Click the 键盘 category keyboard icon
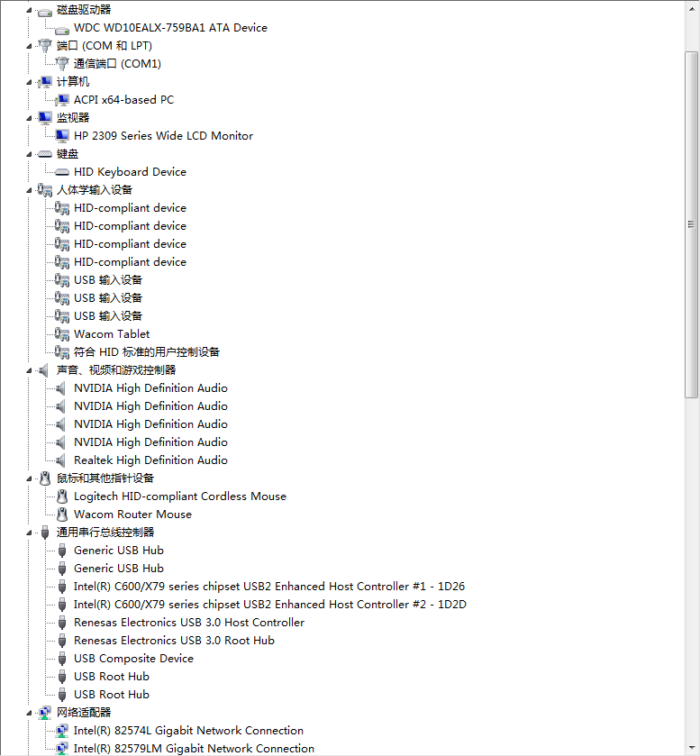 (x=45, y=154)
